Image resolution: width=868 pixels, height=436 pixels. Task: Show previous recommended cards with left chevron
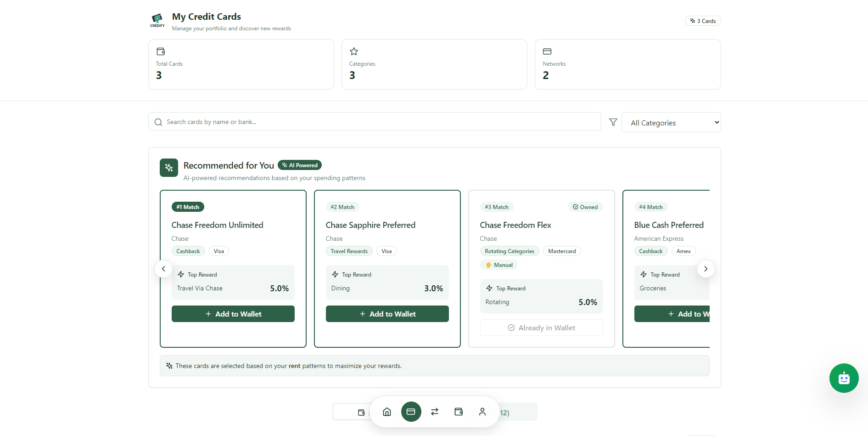[x=163, y=269]
